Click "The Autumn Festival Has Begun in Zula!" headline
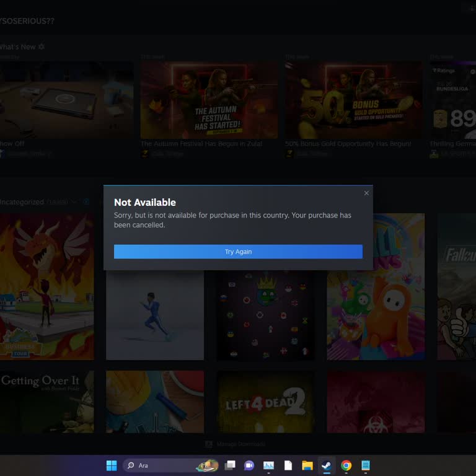 point(201,144)
